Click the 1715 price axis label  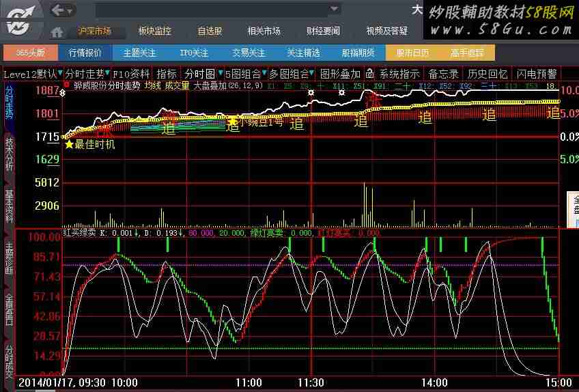pos(47,137)
